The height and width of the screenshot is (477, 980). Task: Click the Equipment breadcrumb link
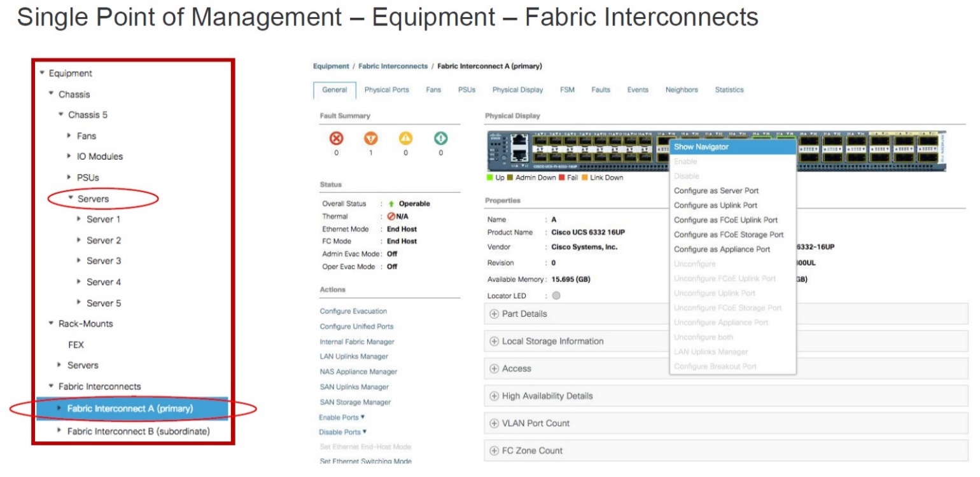[x=331, y=66]
